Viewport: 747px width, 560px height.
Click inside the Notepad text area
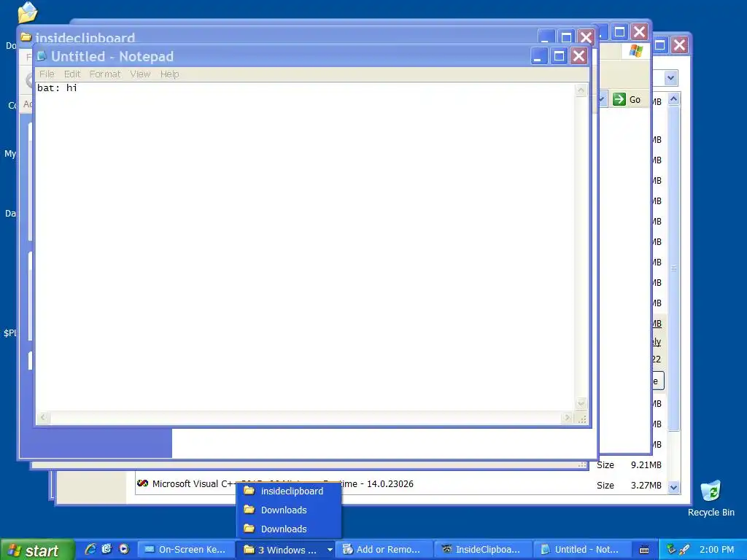coord(306,246)
